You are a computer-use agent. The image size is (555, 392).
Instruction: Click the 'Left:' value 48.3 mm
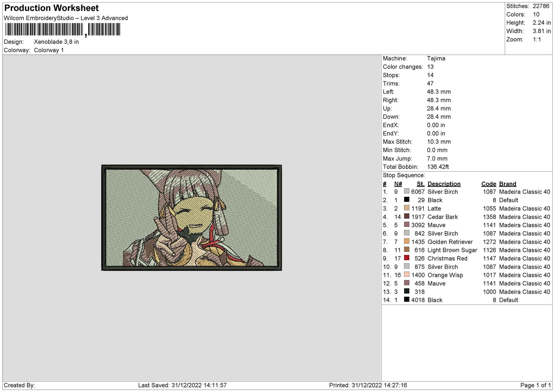point(439,92)
